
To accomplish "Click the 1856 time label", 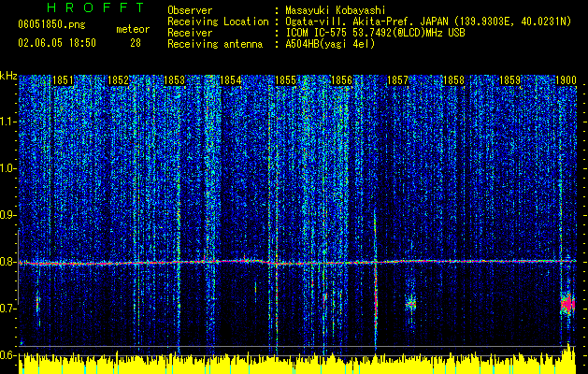I will click(x=342, y=80).
